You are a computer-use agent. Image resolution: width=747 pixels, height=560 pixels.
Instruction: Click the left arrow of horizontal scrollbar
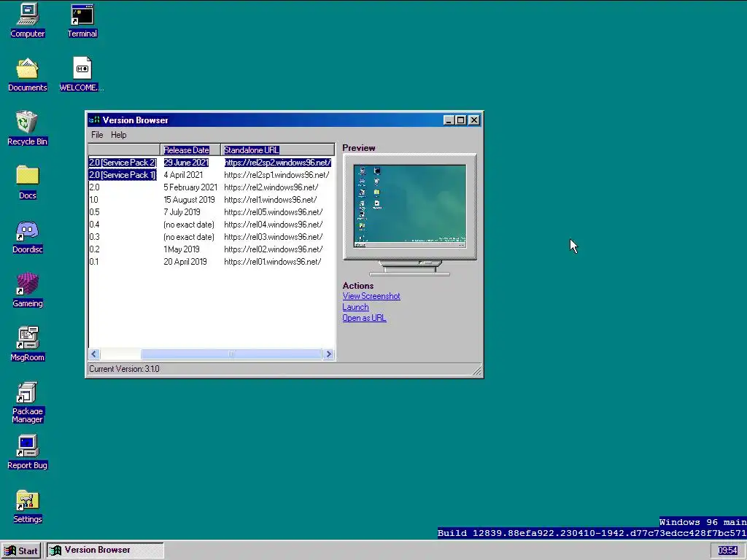94,354
